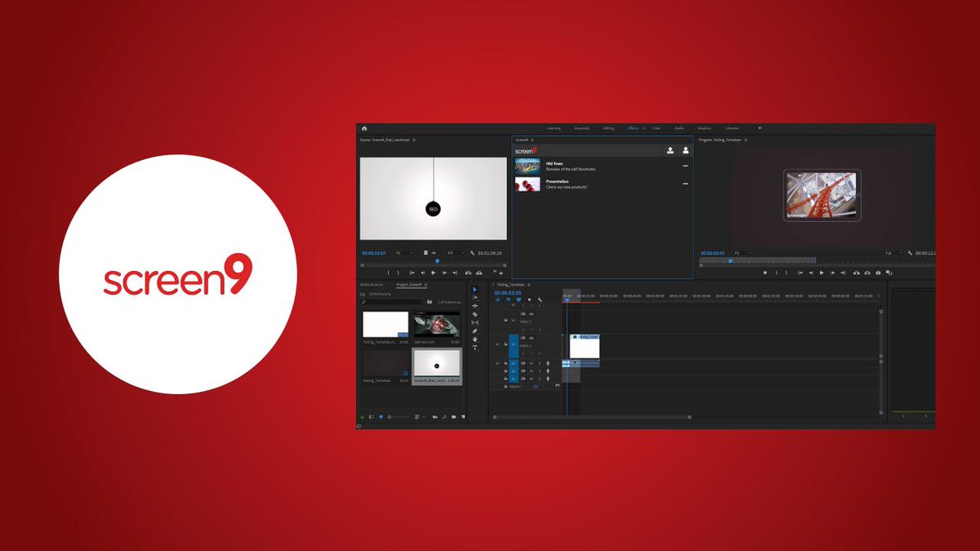
Task: Switch to the Editing workspace
Action: pyautogui.click(x=608, y=128)
